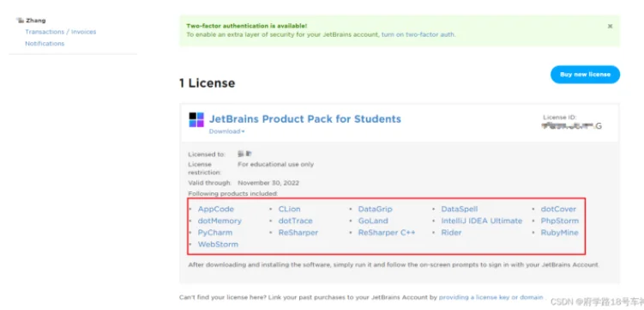Click the Buy new license button
644x310 pixels.
pyautogui.click(x=585, y=75)
